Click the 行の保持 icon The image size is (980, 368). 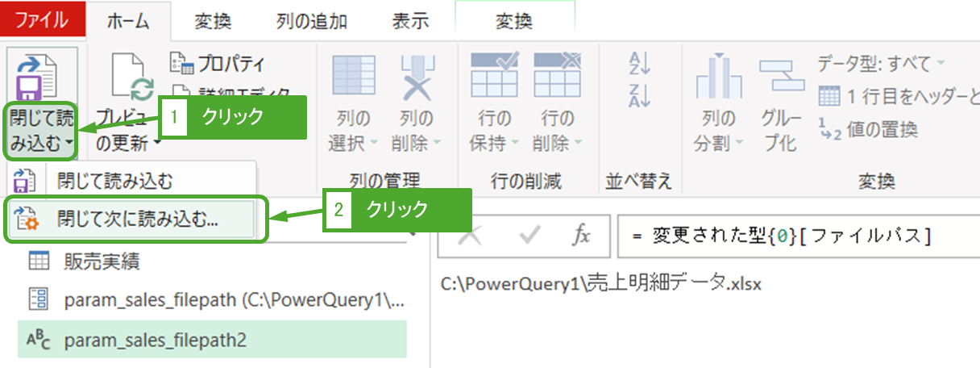(x=489, y=76)
